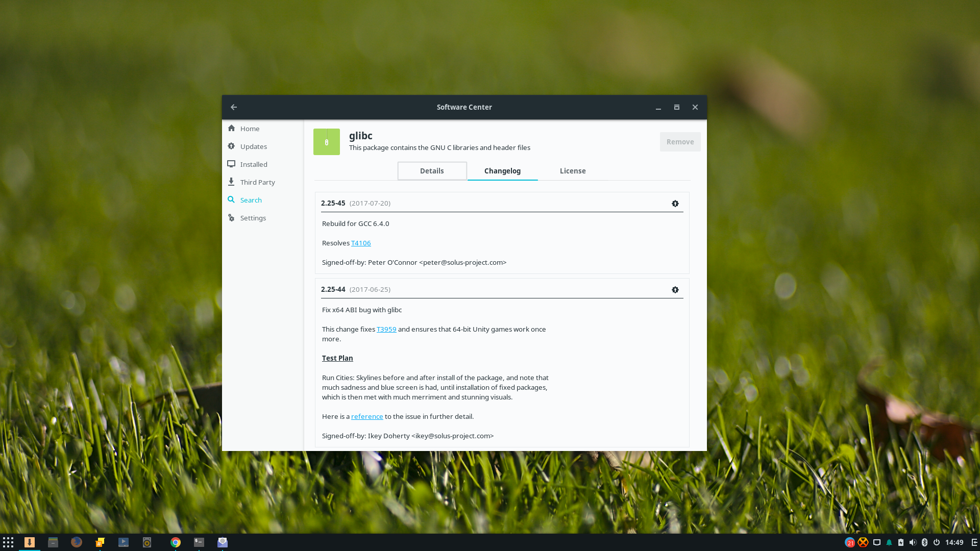Open the mail client taskbar icon
Viewport: 980px width, 551px height.
223,542
